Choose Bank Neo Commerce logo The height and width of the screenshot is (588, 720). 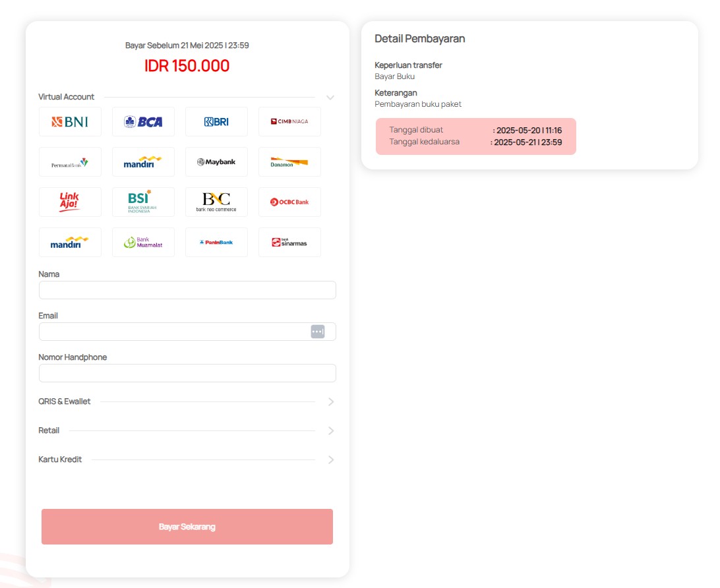coord(216,202)
